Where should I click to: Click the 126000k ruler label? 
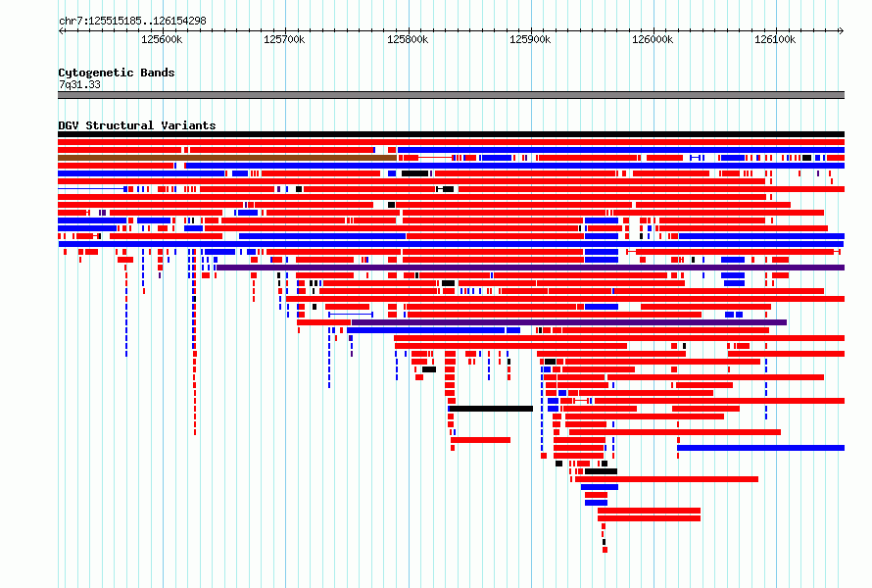(653, 39)
